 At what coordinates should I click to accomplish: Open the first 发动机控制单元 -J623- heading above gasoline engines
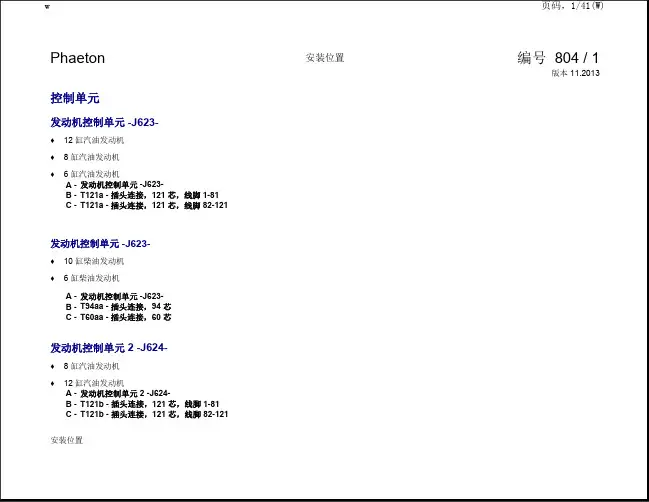[104, 122]
